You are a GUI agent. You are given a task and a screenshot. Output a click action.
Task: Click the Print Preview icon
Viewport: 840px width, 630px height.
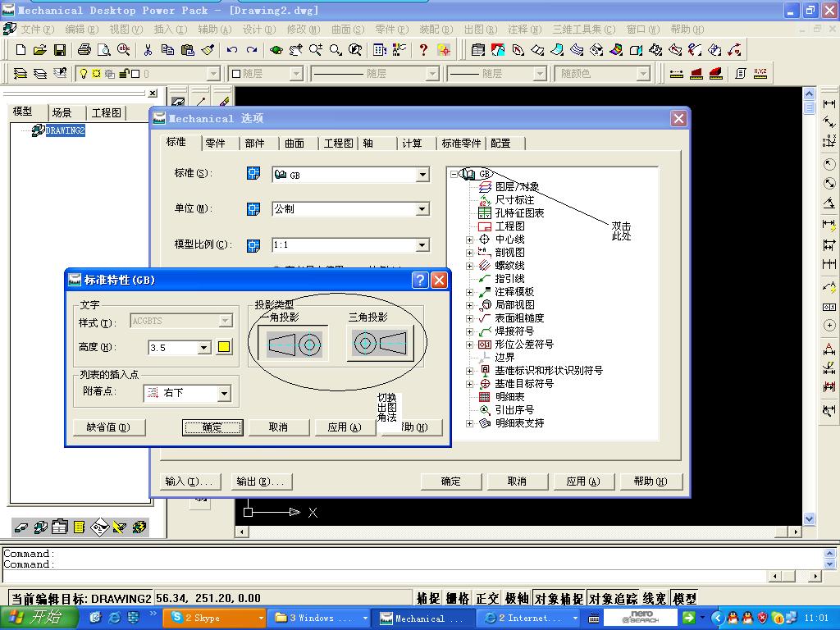(104, 50)
